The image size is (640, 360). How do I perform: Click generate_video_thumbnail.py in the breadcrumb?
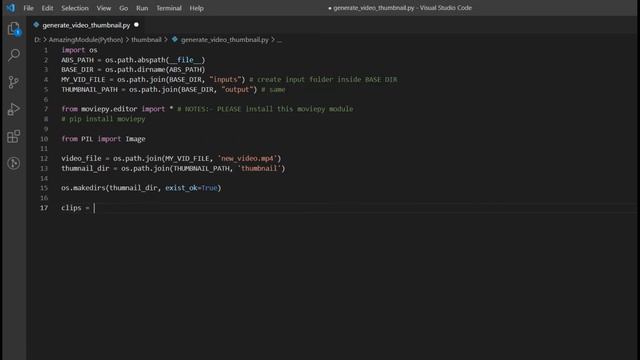click(x=225, y=40)
